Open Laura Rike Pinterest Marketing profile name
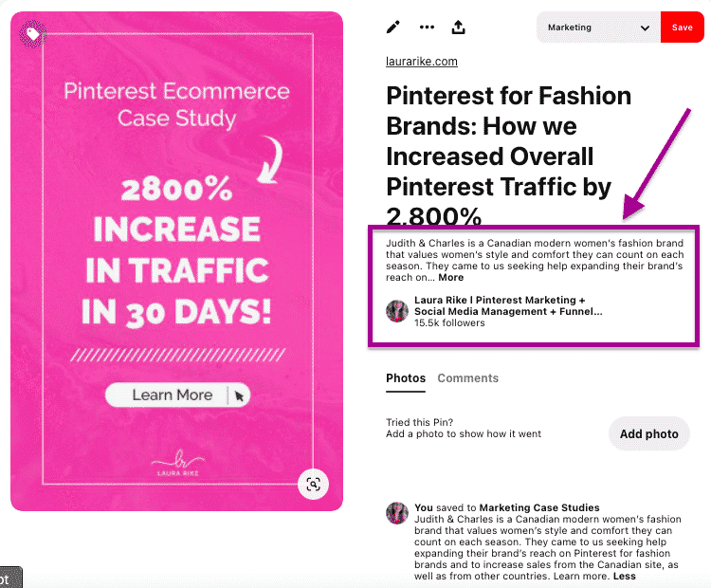The width and height of the screenshot is (711, 588). pyautogui.click(x=508, y=305)
